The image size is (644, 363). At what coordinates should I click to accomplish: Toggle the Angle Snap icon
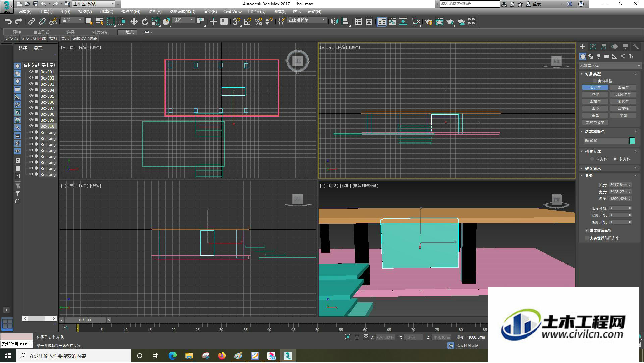[247, 22]
